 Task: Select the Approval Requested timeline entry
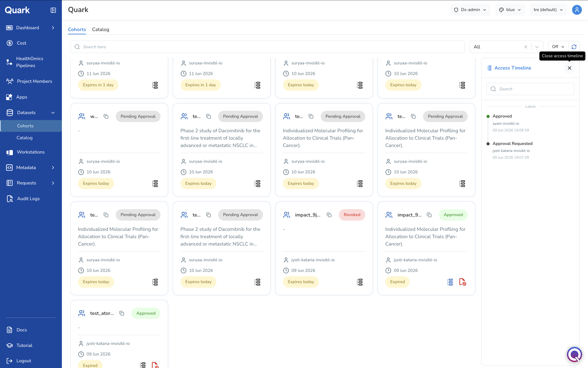pyautogui.click(x=512, y=144)
